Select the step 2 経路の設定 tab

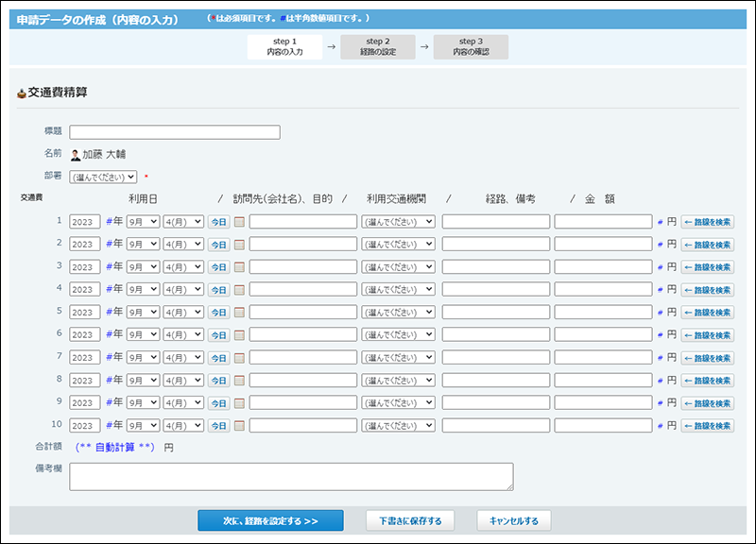click(378, 46)
